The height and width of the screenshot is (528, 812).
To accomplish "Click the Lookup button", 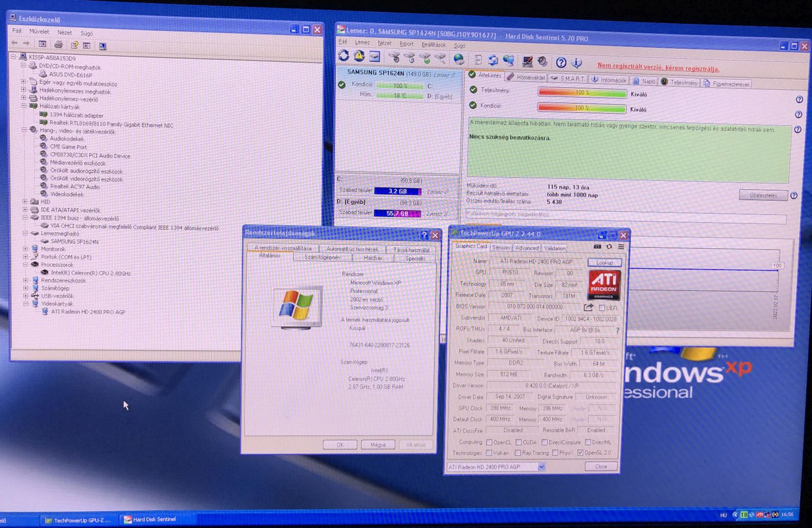I will [x=604, y=262].
